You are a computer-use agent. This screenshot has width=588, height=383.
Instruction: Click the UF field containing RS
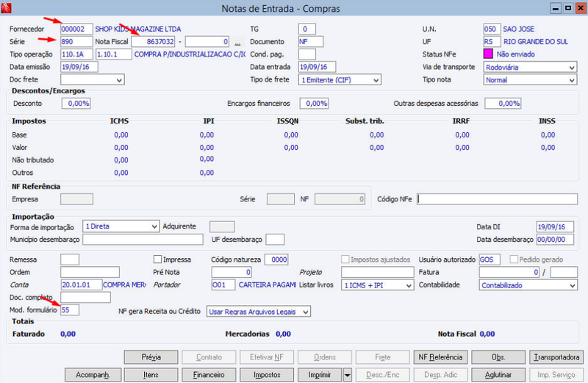492,42
